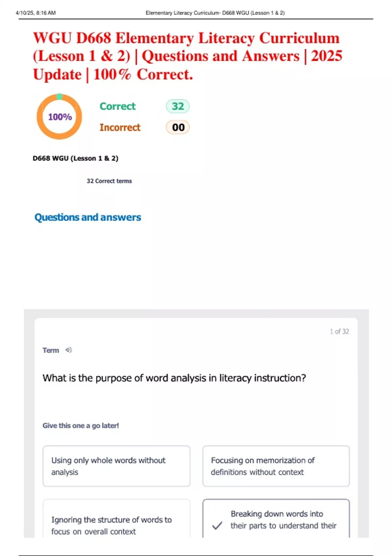Screen dimensions: 392x556
Task: Click the "1 of 32" card counter
Action: tap(339, 331)
